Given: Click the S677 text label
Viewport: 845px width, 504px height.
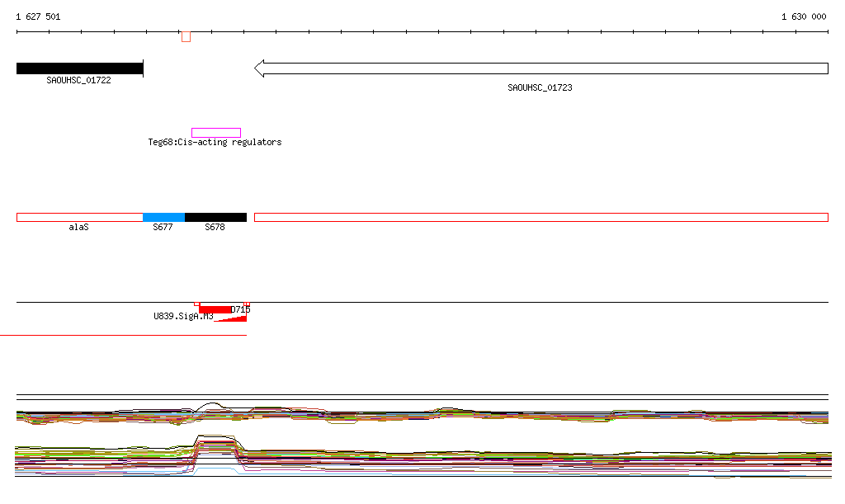Looking at the screenshot, I should (163, 227).
